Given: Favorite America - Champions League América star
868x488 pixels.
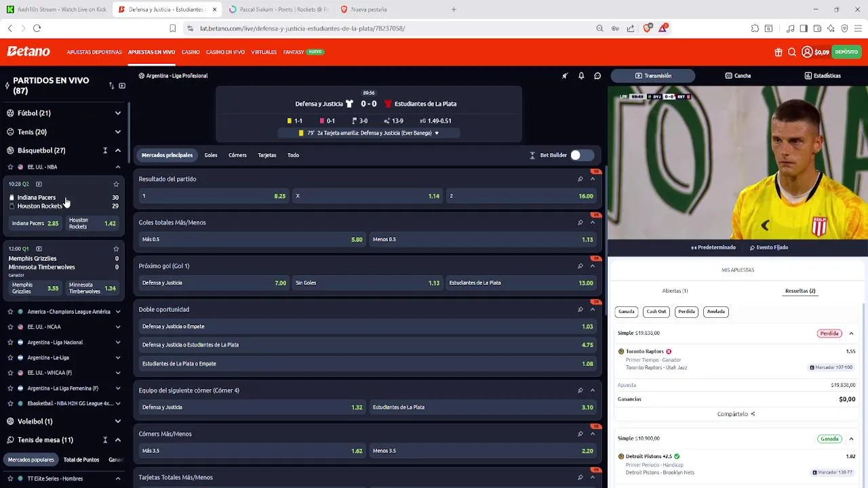Looking at the screenshot, I should (x=10, y=312).
